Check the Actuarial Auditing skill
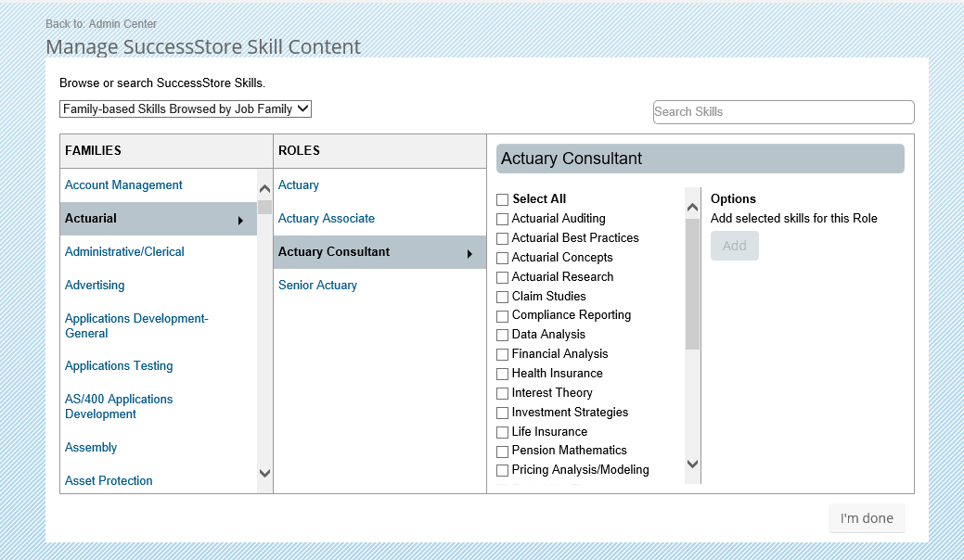 click(502, 219)
